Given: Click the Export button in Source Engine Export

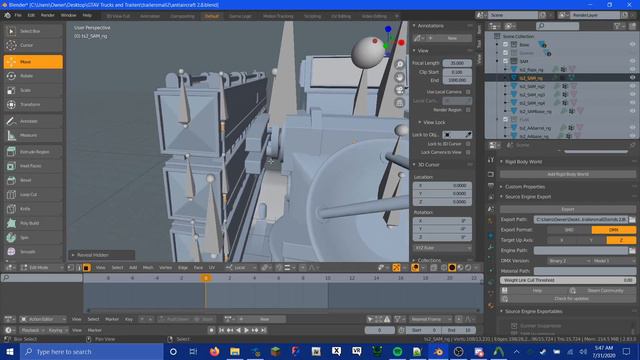Looking at the screenshot, I should point(568,209).
